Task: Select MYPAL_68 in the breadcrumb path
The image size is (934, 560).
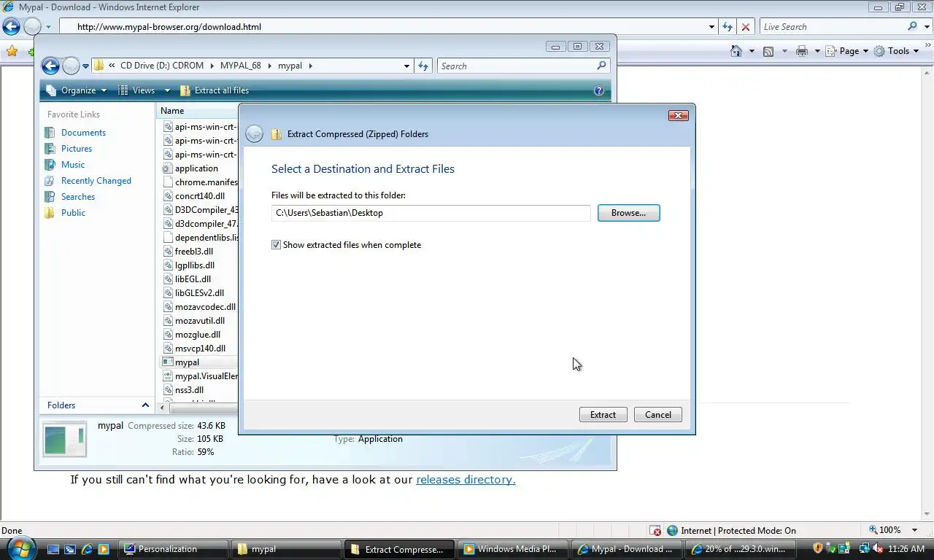Action: tap(240, 66)
